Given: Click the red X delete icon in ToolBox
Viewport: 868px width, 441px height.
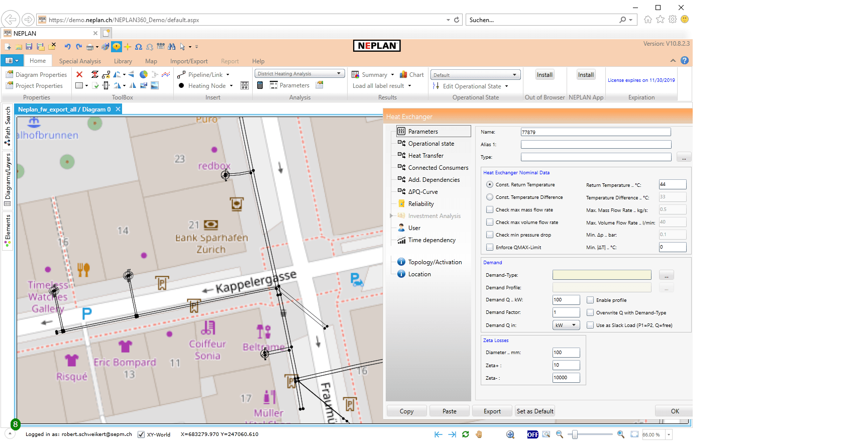Looking at the screenshot, I should coord(79,74).
